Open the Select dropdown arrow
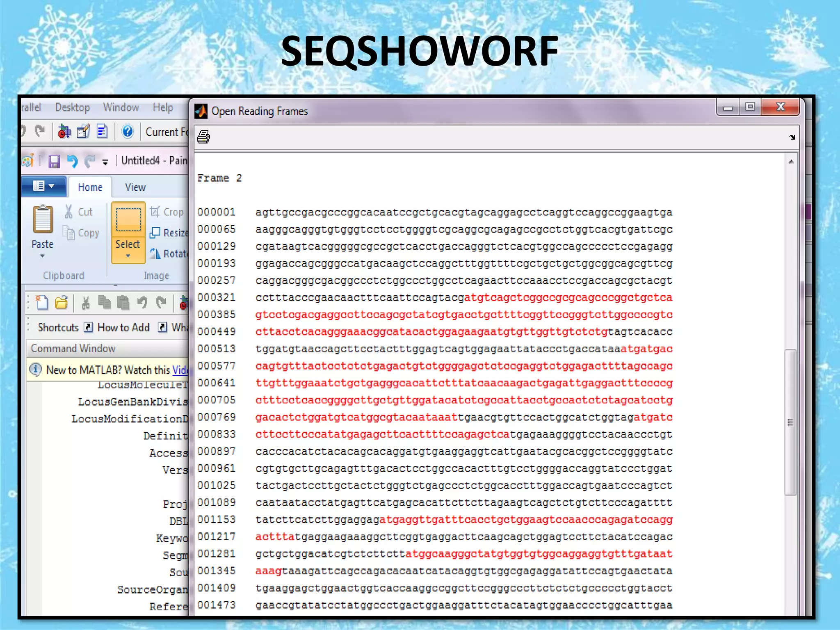Image resolution: width=840 pixels, height=630 pixels. [128, 256]
